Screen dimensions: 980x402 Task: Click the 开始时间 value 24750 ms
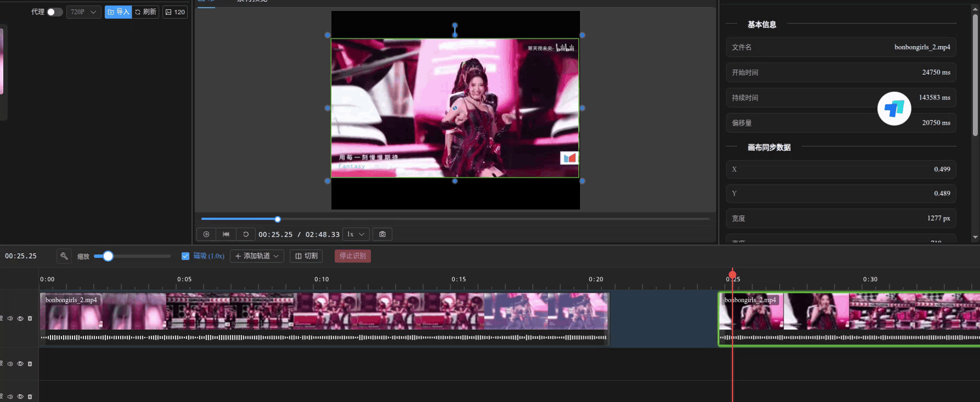(x=936, y=72)
